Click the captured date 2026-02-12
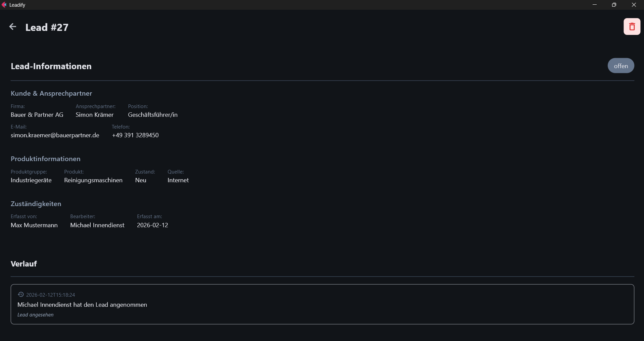Image resolution: width=644 pixels, height=341 pixels. point(152,225)
